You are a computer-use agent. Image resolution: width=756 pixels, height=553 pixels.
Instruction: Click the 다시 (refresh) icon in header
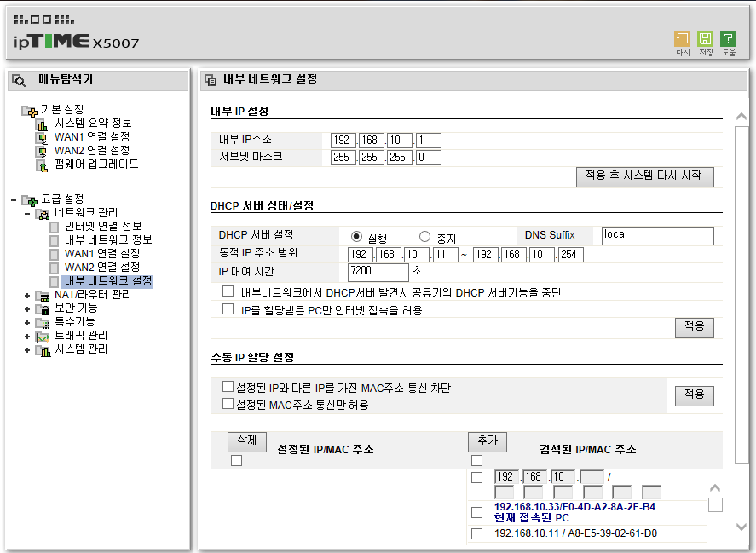[x=682, y=38]
